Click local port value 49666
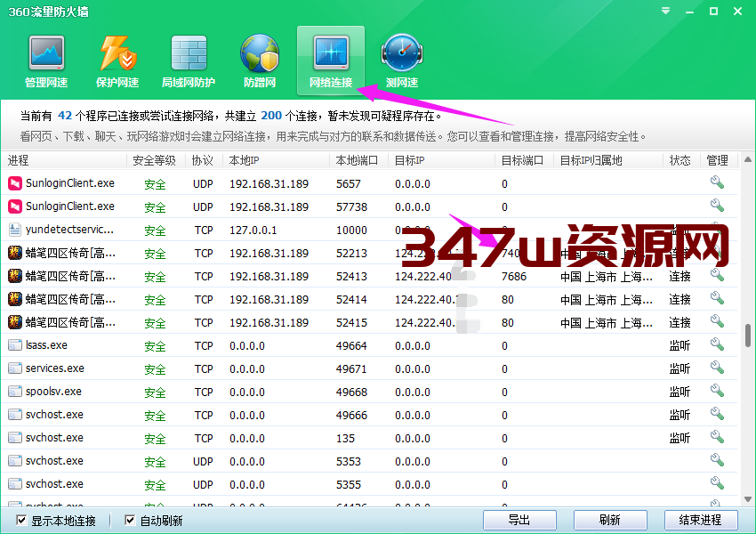 (x=351, y=416)
